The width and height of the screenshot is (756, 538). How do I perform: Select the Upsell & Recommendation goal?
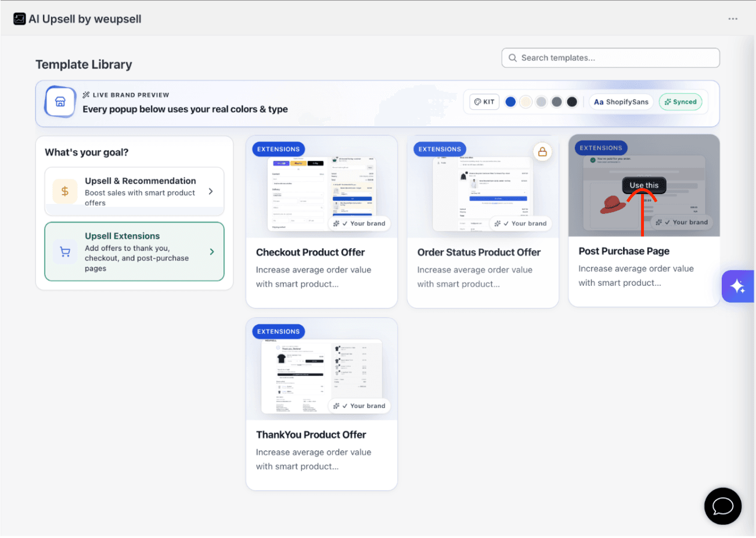(x=134, y=191)
